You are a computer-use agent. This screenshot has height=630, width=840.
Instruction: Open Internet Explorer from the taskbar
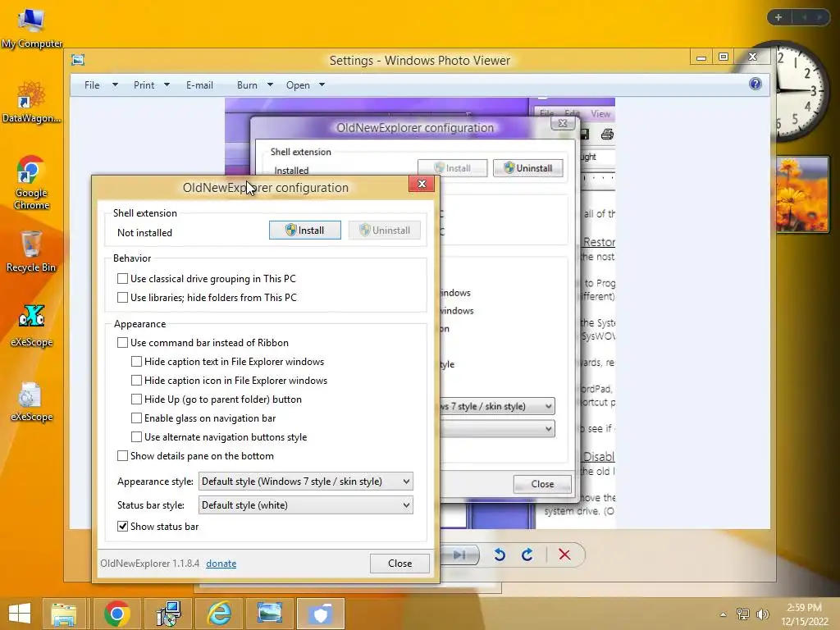tap(220, 614)
